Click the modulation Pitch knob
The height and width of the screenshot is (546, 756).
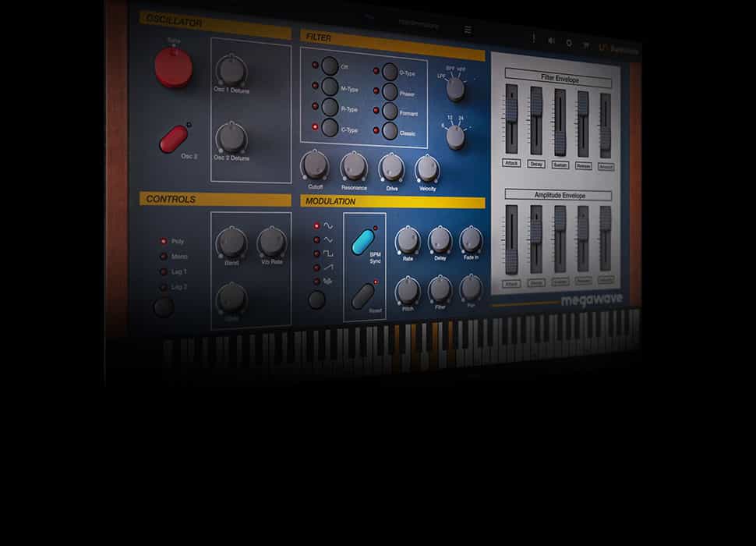pos(408,291)
